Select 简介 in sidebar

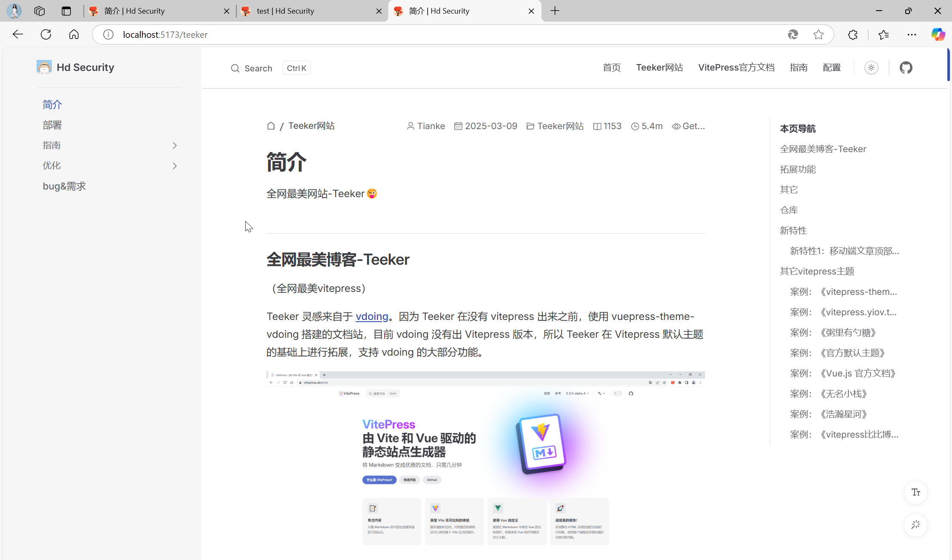pos(52,105)
